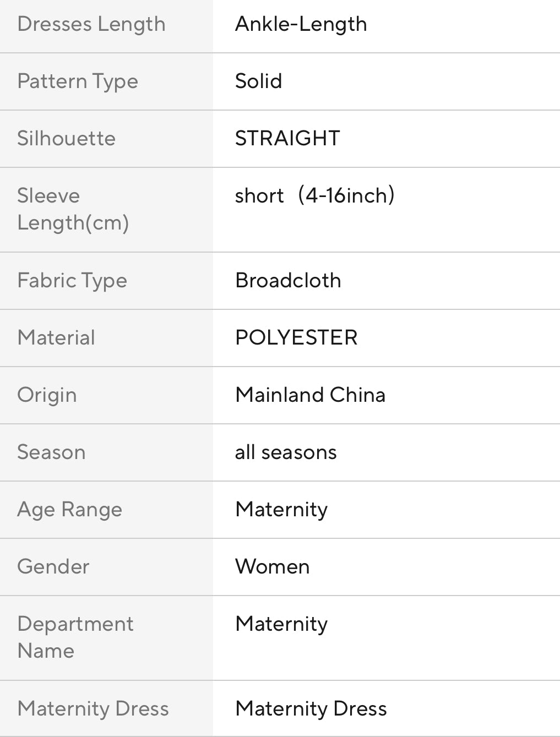Select the Solid pattern value
The width and height of the screenshot is (560, 737).
[x=258, y=81]
